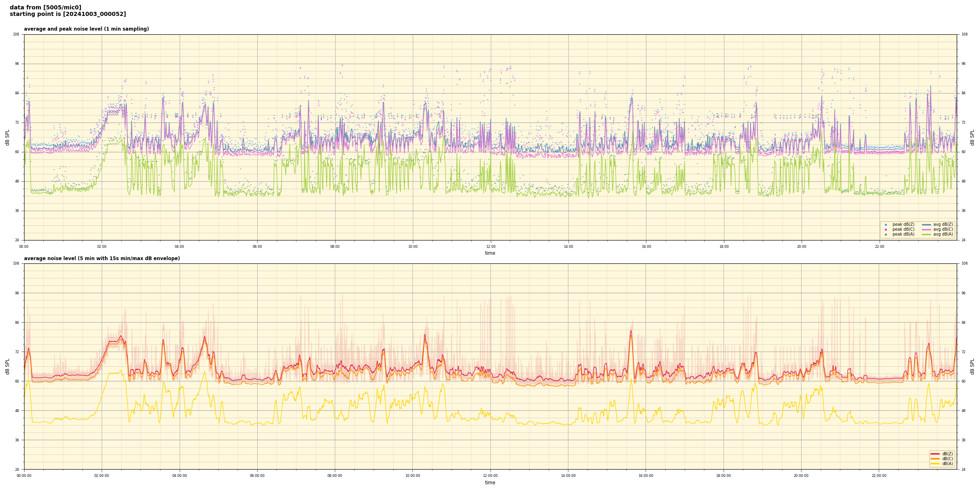Click the blue peak dB(Z) legend dot

886,225
